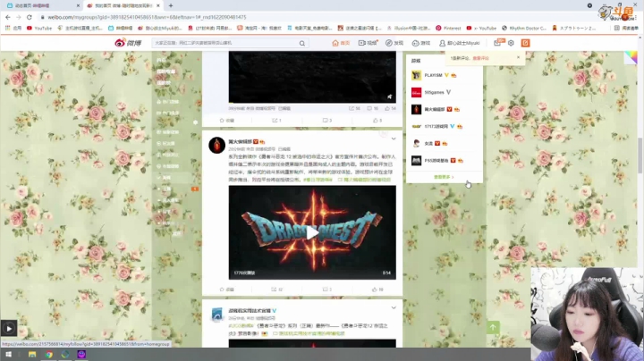Screen dimensions: 644x361
Task: Comment on the embedded video post
Action: (372, 109)
